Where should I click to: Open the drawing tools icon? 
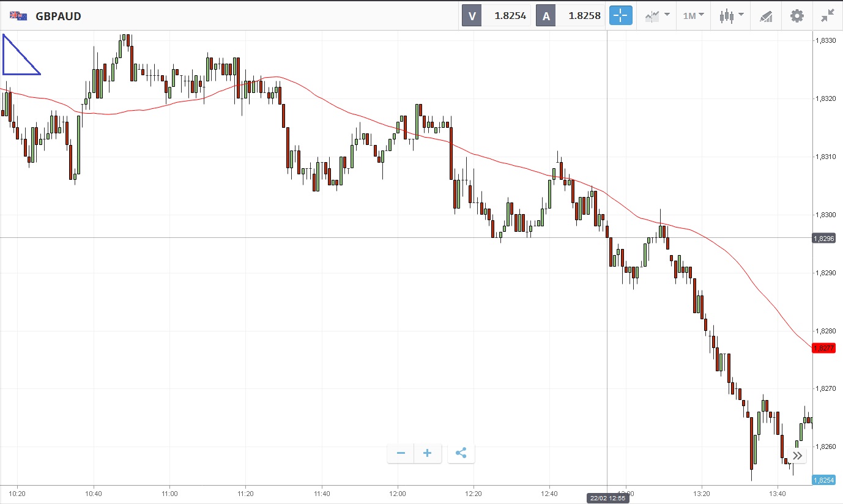766,16
